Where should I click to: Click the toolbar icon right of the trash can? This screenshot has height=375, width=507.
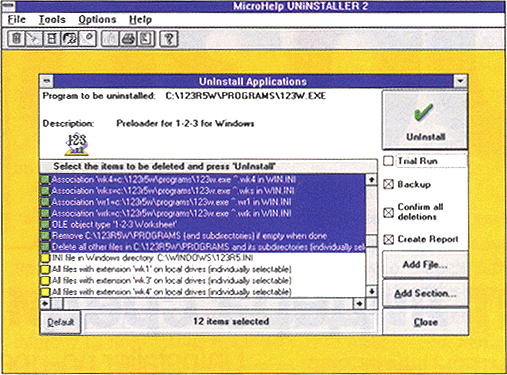click(34, 39)
